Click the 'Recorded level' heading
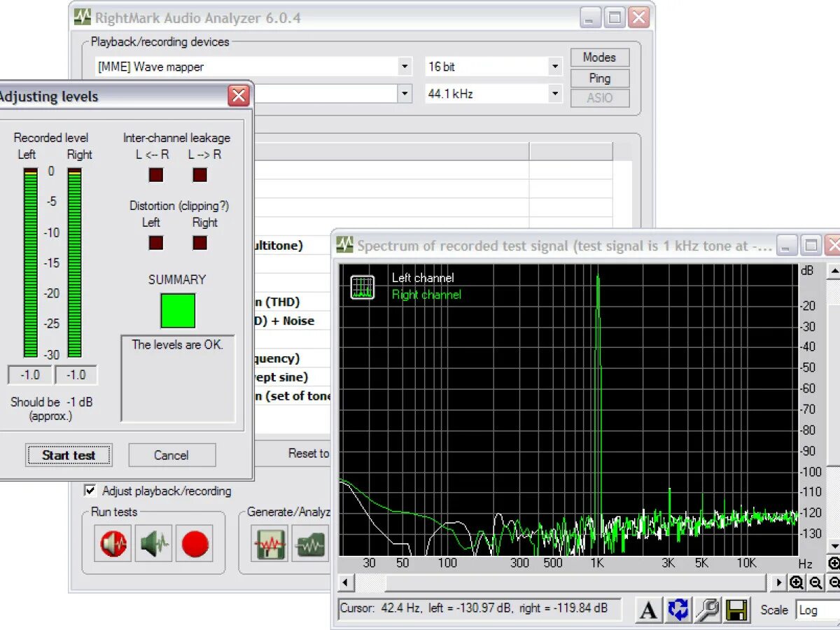840x630 pixels. 51,138
